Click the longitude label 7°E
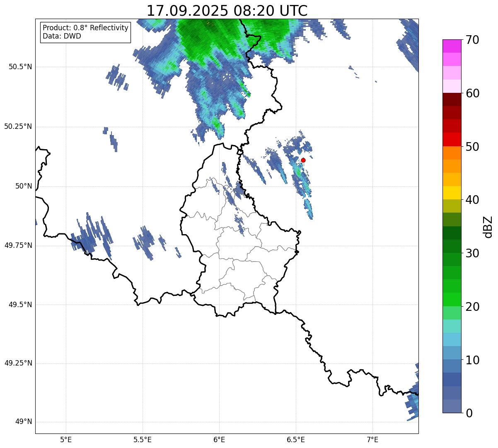The height and width of the screenshot is (448, 498). [372, 440]
